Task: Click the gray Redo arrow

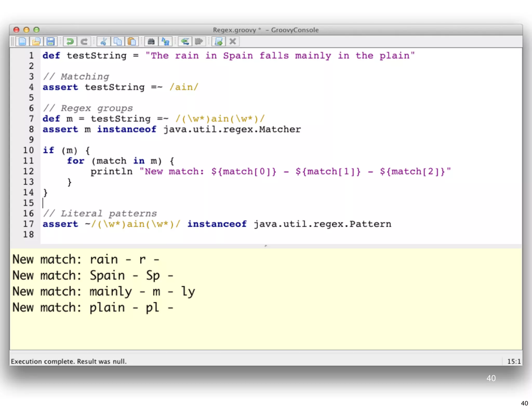Action: coord(84,42)
